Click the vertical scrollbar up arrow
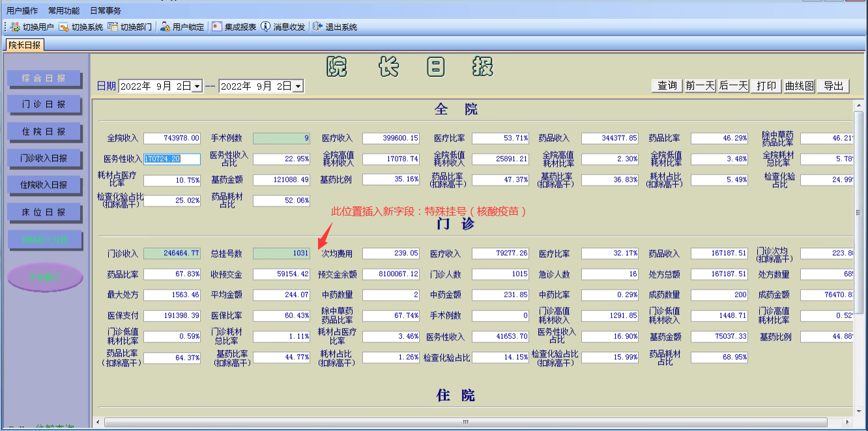The image size is (868, 431). pos(858,105)
